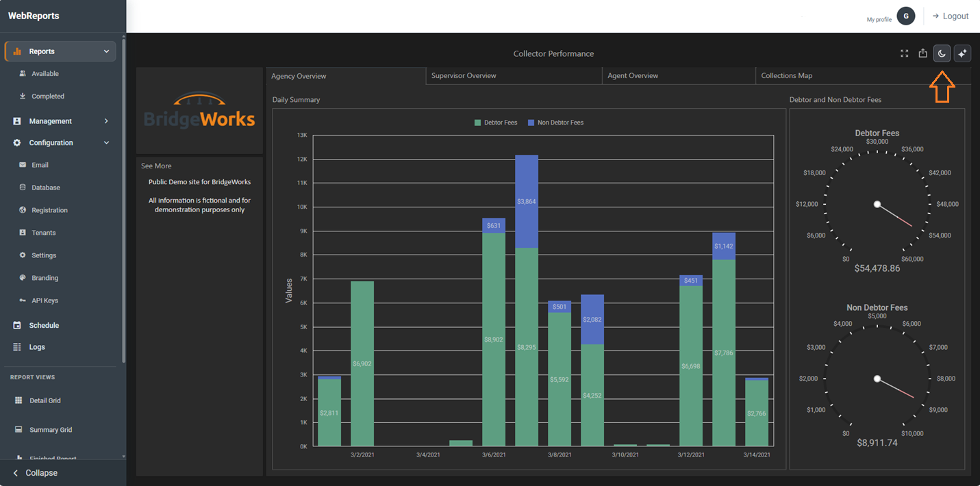Open the API Keys key icon

point(23,300)
